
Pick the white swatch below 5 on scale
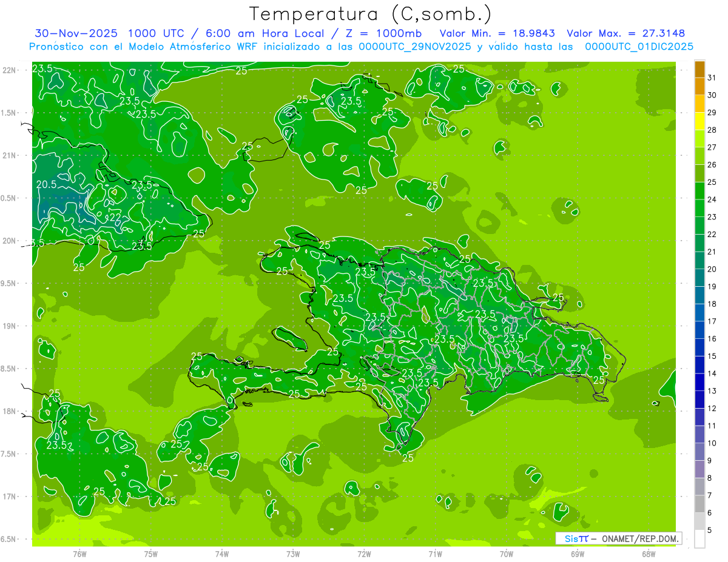point(699,539)
